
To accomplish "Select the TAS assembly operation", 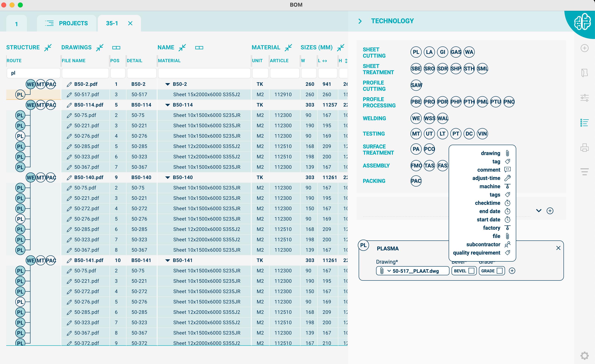I will 429,166.
